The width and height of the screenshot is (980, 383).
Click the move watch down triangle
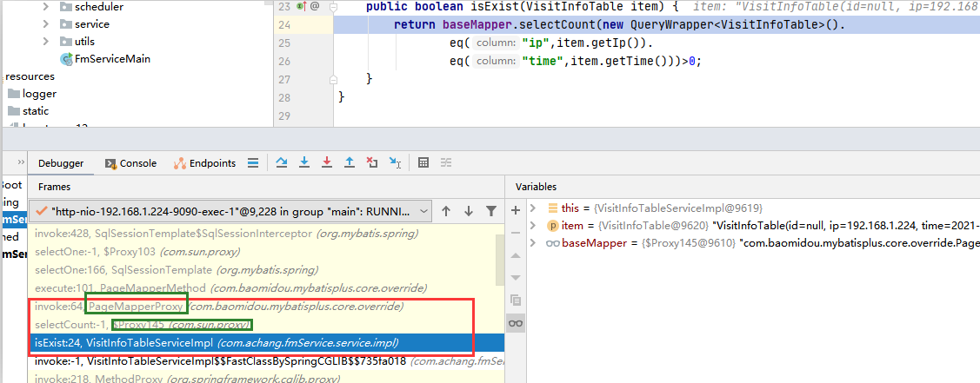click(x=516, y=278)
